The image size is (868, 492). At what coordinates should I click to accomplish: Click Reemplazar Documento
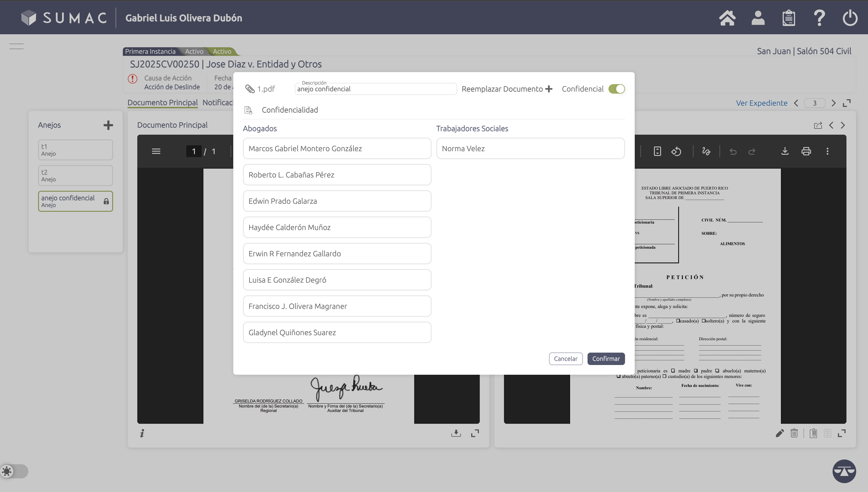507,89
